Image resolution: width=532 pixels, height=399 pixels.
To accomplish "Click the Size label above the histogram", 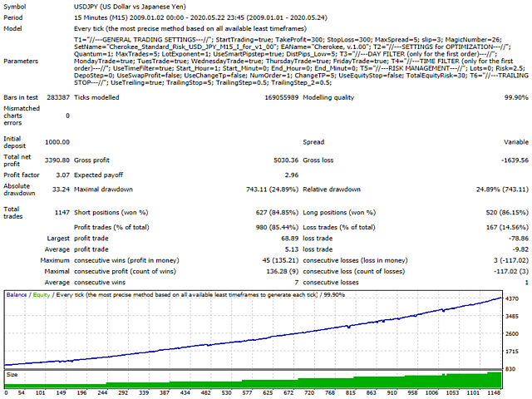I will [13, 374].
